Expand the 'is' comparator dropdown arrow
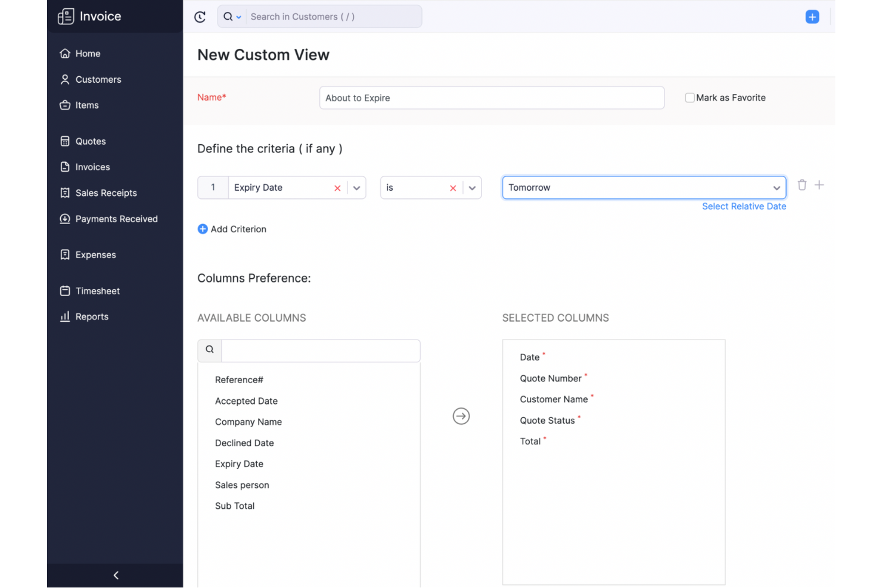The image size is (882, 588). coord(472,188)
